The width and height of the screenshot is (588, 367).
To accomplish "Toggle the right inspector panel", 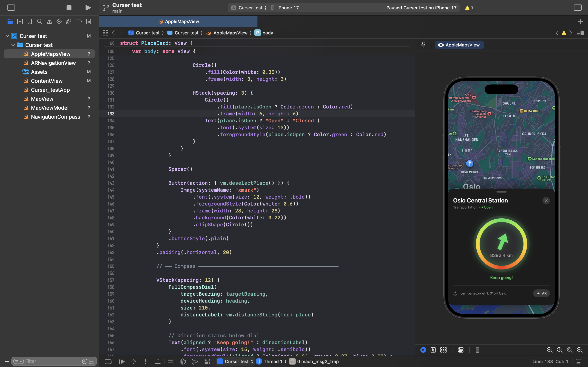I will [x=578, y=8].
